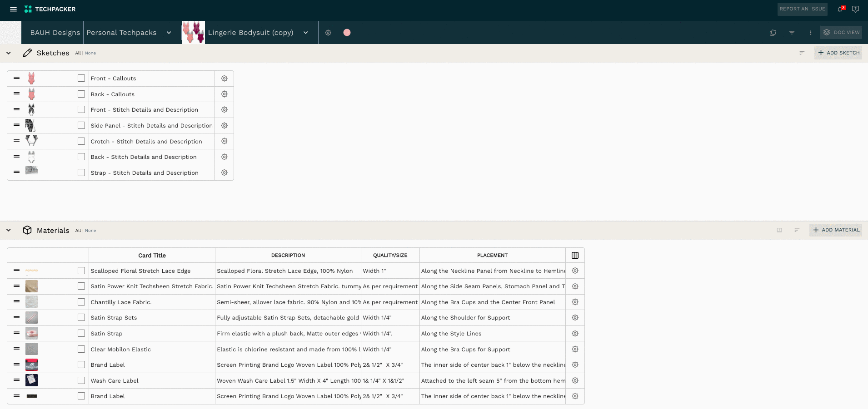Open sort options for Materials section

(797, 230)
